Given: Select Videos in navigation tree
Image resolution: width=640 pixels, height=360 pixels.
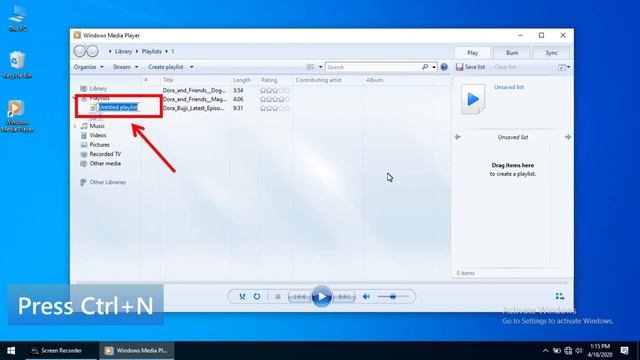Looking at the screenshot, I should (98, 136).
